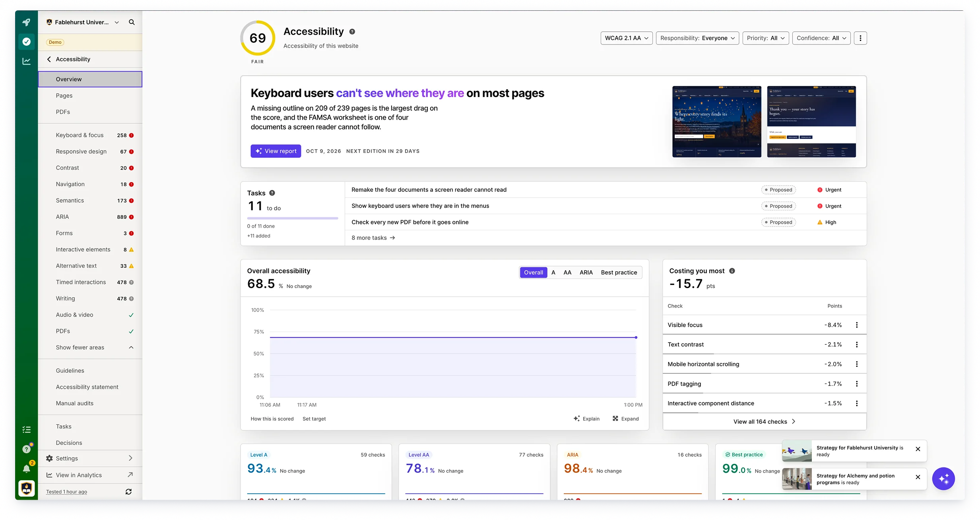Open the analytics line chart rail icon
980x520 pixels.
pos(26,61)
